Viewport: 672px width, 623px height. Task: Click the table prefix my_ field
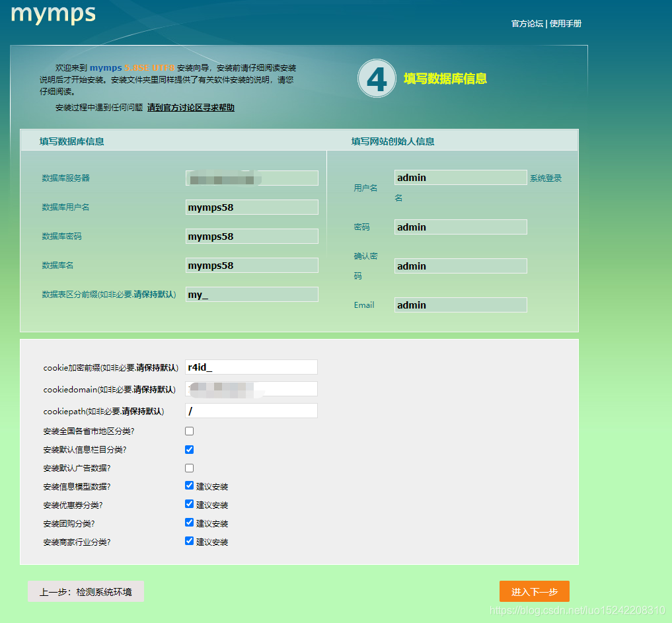[x=252, y=295]
